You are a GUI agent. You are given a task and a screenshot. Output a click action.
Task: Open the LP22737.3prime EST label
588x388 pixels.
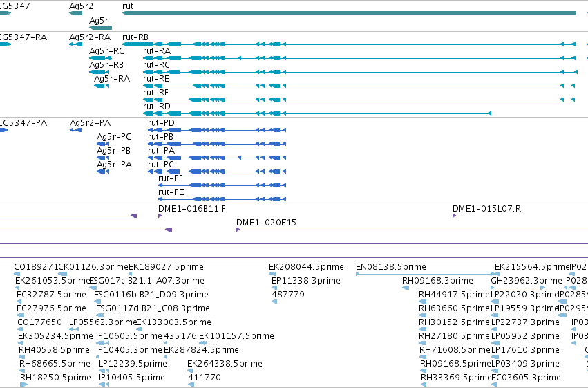(x=525, y=323)
